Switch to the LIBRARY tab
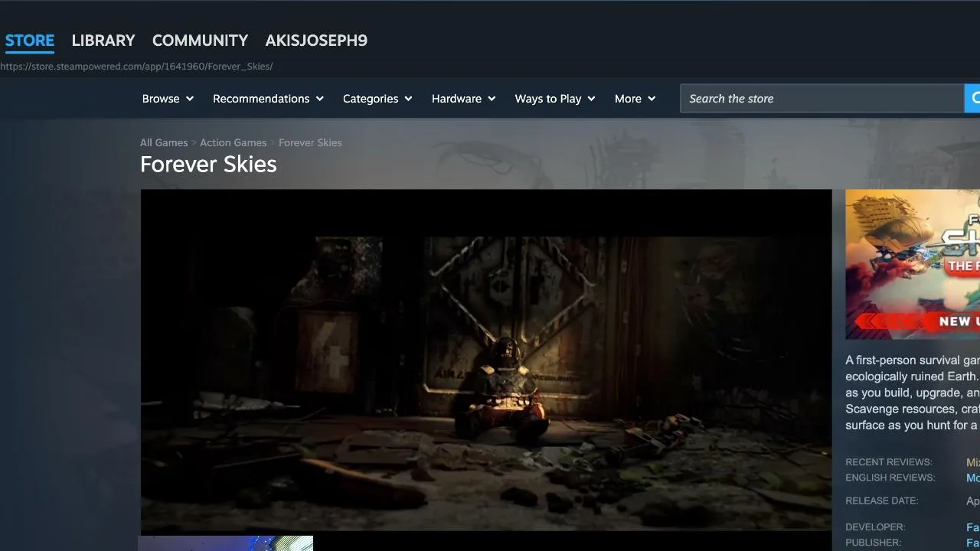 (x=103, y=41)
